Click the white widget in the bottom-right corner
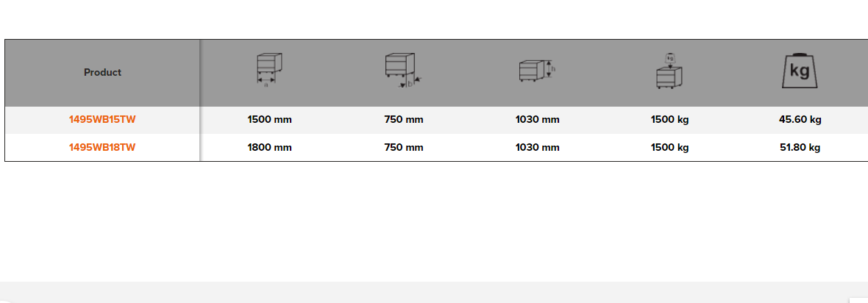868x303 pixels. coord(858,299)
